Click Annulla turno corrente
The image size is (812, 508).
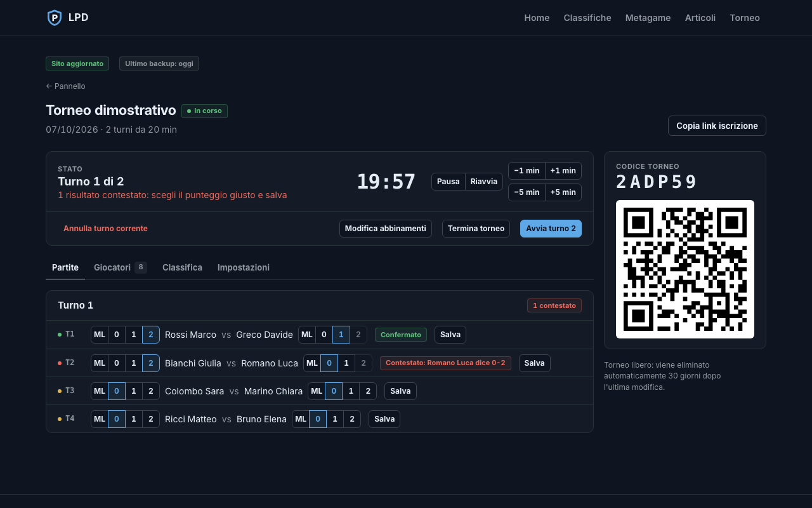(105, 229)
